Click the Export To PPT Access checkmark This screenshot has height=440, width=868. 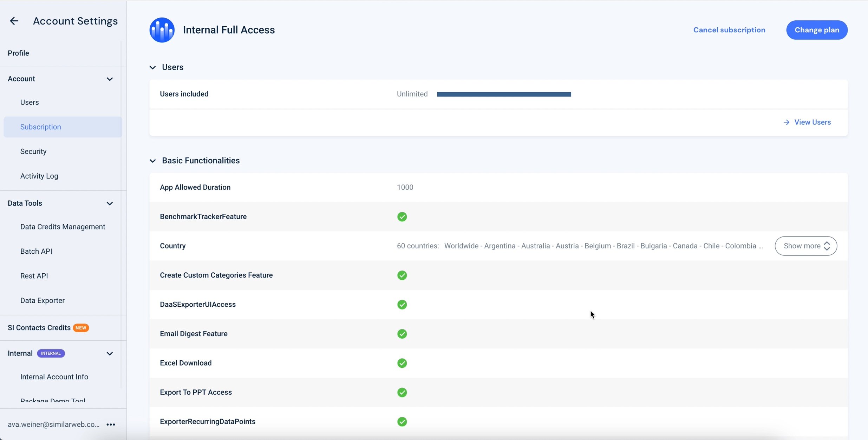(402, 392)
